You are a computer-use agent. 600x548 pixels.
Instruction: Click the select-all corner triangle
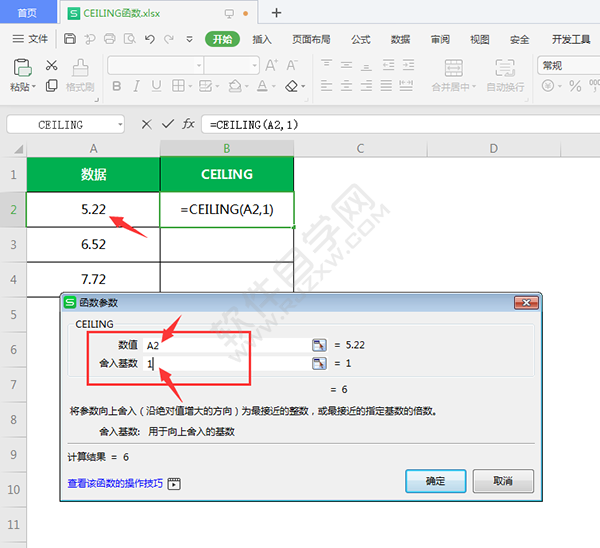point(18,148)
